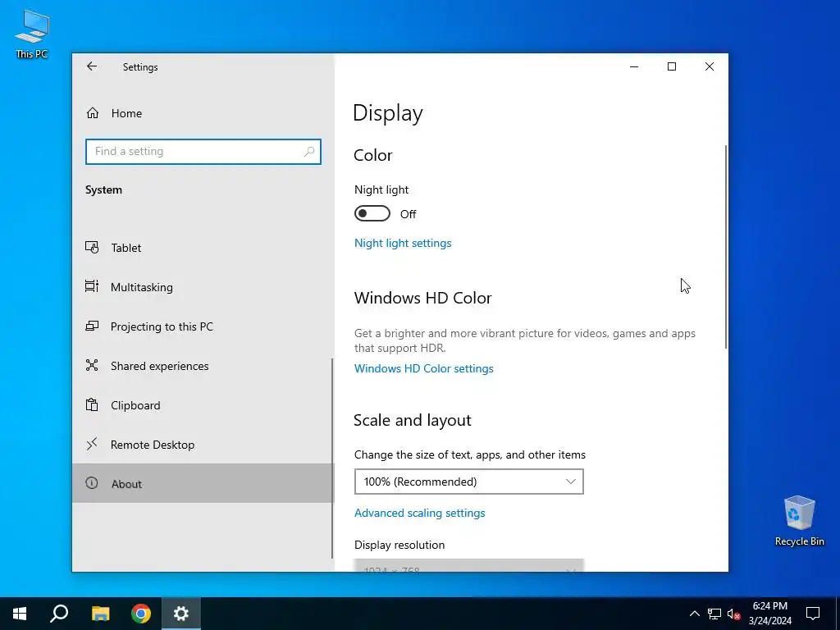
Task: Maximize the Settings window
Action: (x=672, y=66)
